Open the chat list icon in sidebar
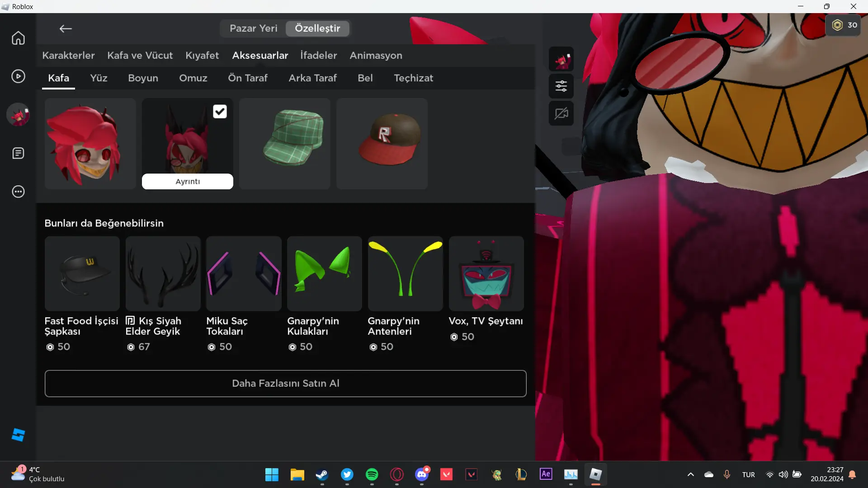Screen dimensions: 868x488 click(x=18, y=153)
